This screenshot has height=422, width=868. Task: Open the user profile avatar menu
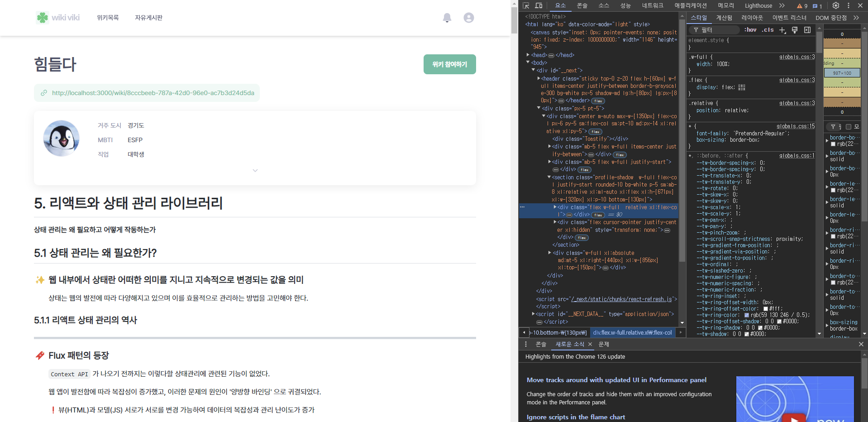click(469, 18)
